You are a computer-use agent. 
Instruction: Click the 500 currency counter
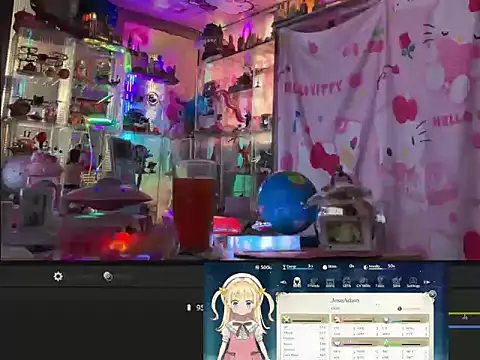263,267
